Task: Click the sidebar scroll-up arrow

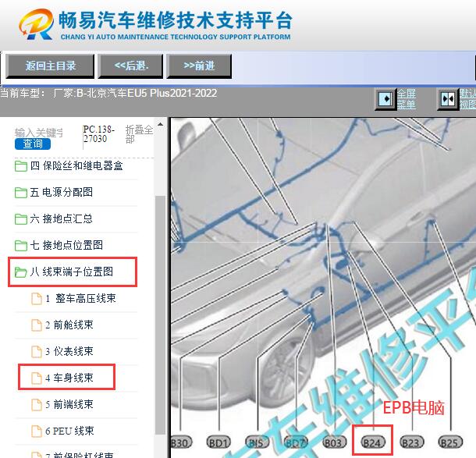Action: pyautogui.click(x=160, y=124)
